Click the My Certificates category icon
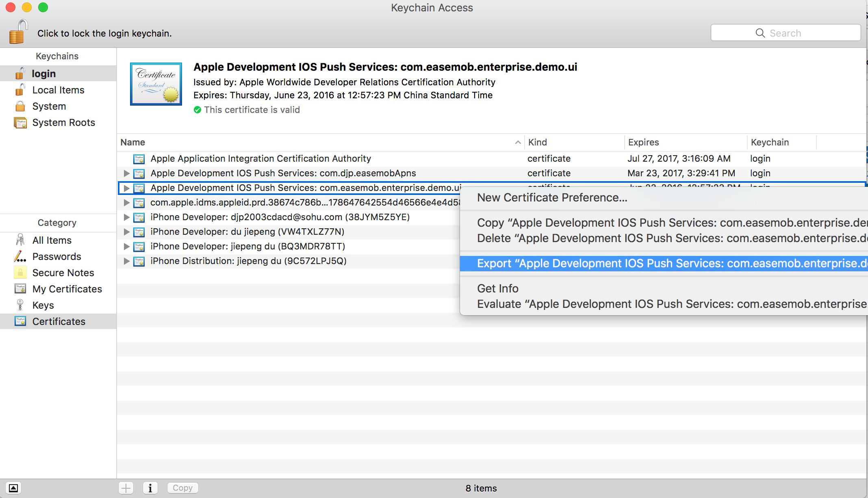This screenshot has width=868, height=498. coord(20,289)
